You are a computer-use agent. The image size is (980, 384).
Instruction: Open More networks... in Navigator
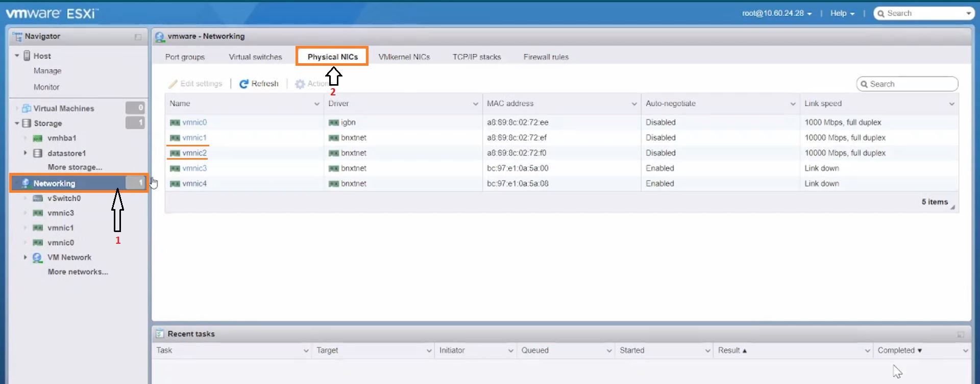click(x=78, y=272)
